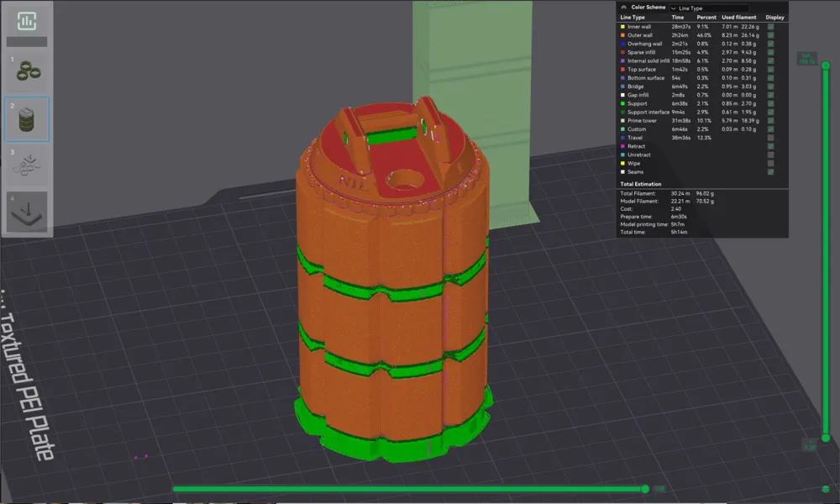
Task: Select plate 1 thumbnail in sidebar
Action: (x=29, y=71)
